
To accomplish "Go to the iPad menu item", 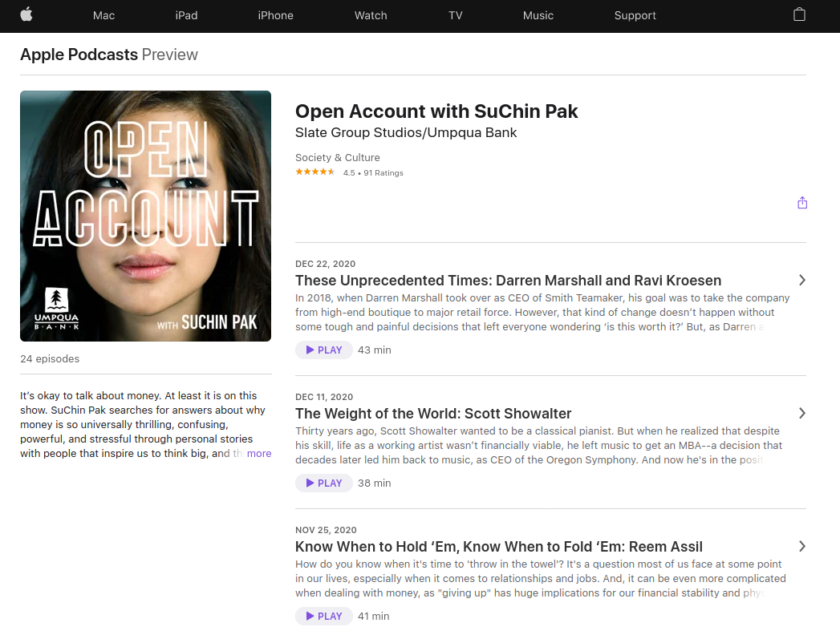I will click(186, 15).
